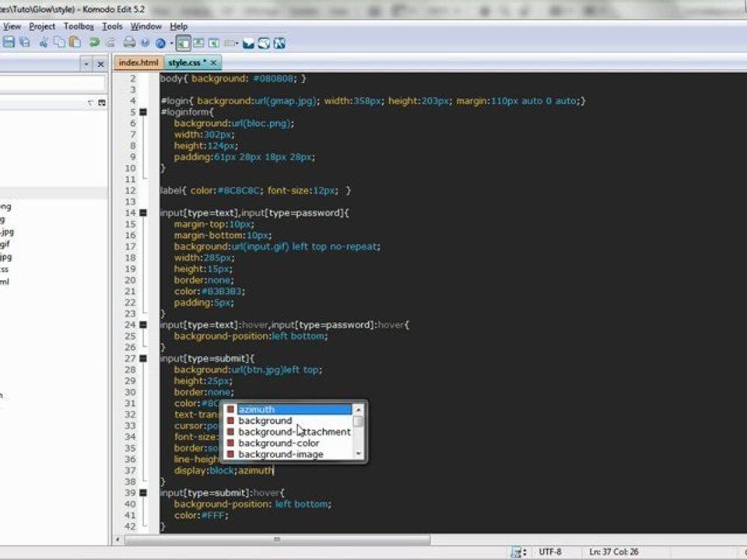Image resolution: width=747 pixels, height=560 pixels.
Task: Switch to the index.html tab
Action: pyautogui.click(x=139, y=62)
